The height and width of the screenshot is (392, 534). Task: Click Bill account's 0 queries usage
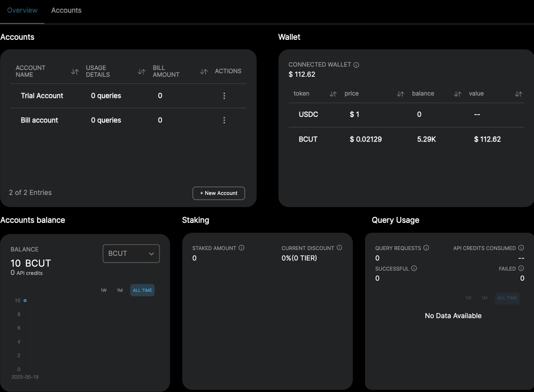(106, 120)
